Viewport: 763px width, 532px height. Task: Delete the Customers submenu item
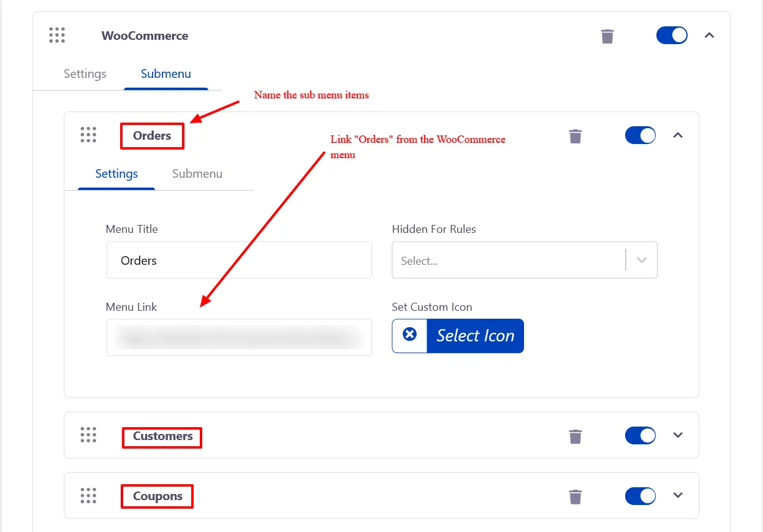[575, 436]
